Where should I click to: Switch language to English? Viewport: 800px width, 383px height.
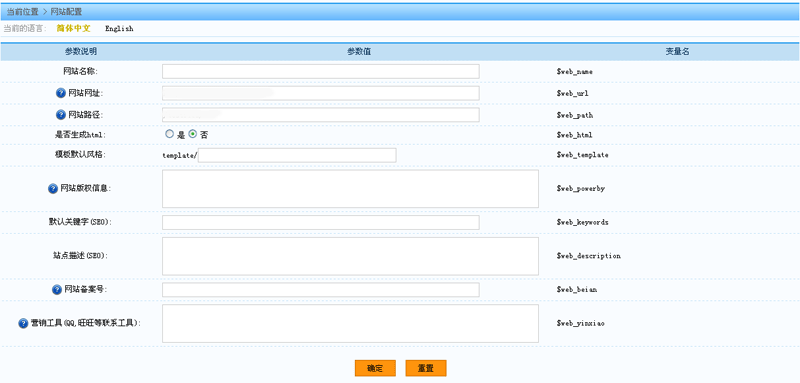tap(119, 29)
